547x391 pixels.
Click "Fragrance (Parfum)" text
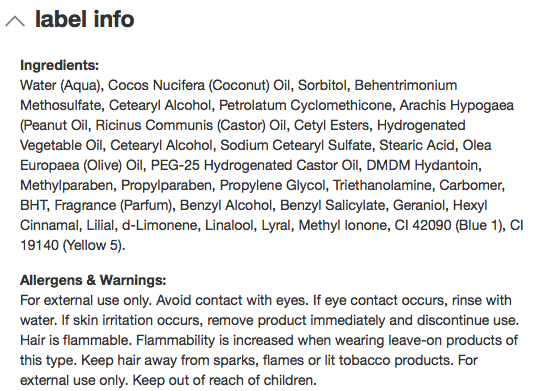coord(113,205)
